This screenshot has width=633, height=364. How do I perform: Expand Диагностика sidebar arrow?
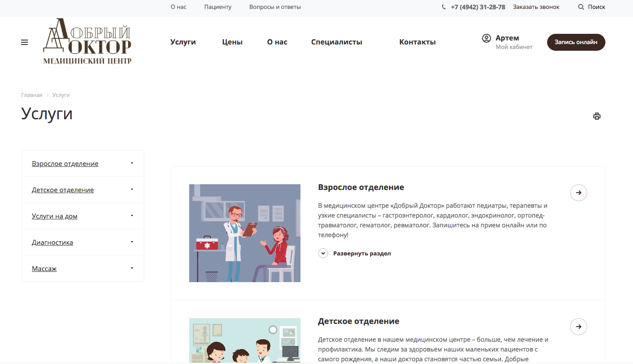tap(132, 242)
